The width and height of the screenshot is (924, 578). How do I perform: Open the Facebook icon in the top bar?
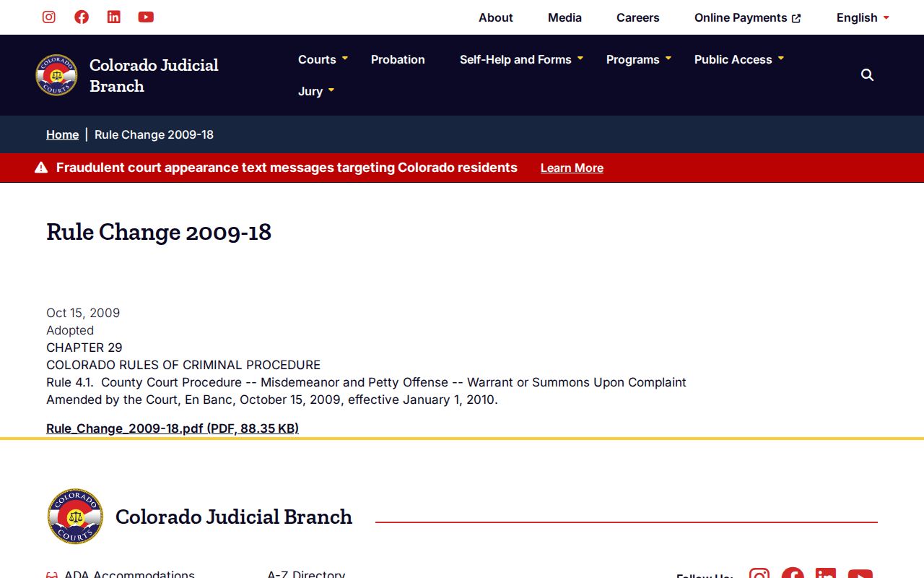coord(82,17)
